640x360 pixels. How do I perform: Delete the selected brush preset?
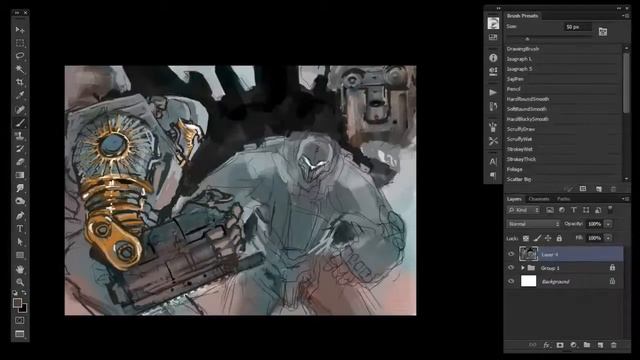point(613,189)
